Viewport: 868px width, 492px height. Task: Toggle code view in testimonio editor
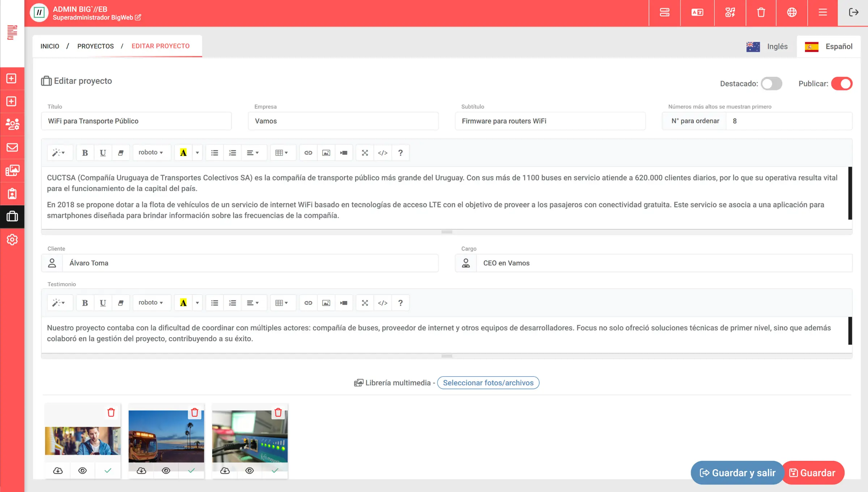383,303
